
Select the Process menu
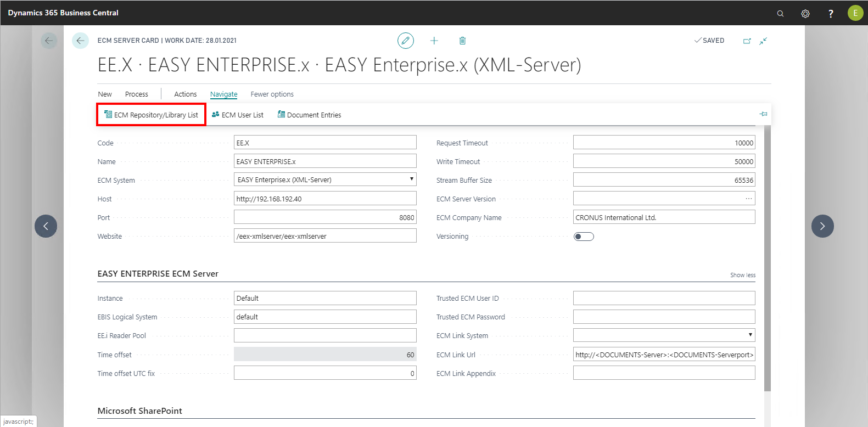point(136,94)
